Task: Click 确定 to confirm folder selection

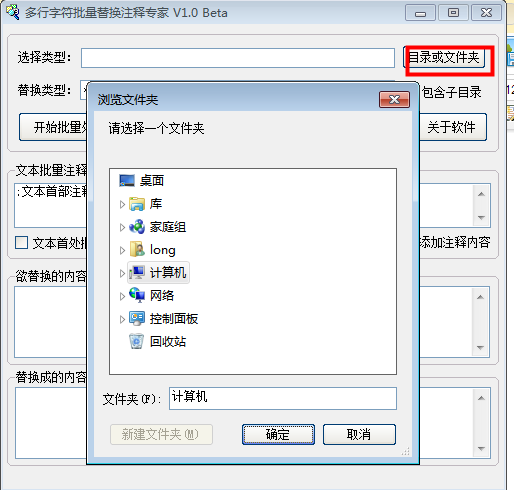Action: [x=278, y=434]
